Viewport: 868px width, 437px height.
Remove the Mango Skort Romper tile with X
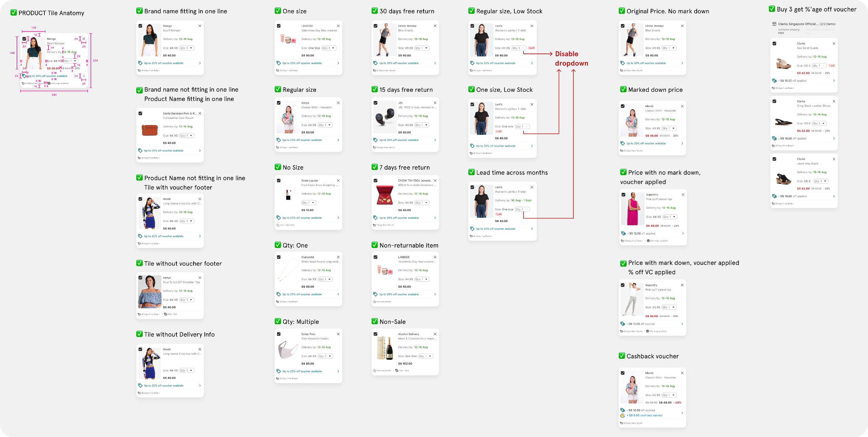click(200, 26)
